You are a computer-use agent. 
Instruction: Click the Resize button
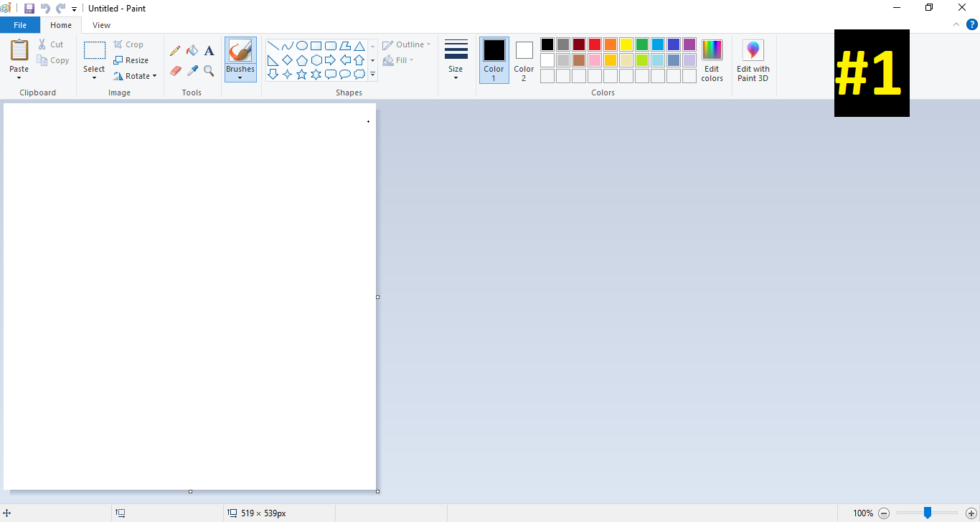pos(131,60)
